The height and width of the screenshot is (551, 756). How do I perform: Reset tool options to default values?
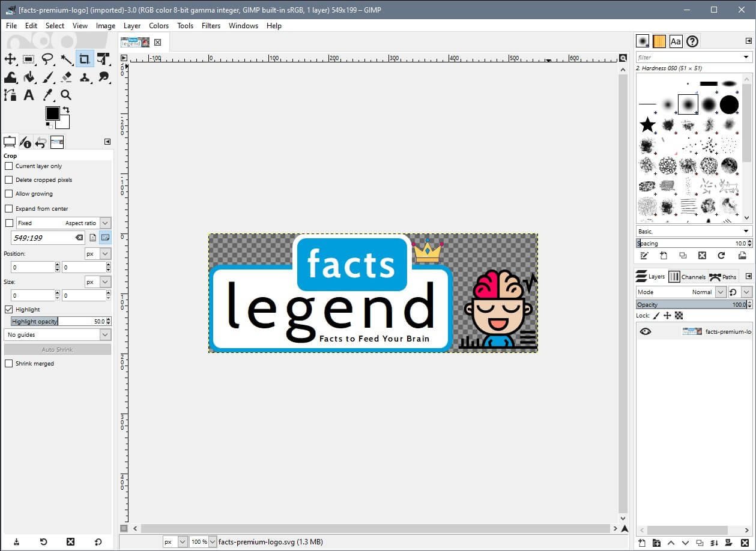(98, 542)
